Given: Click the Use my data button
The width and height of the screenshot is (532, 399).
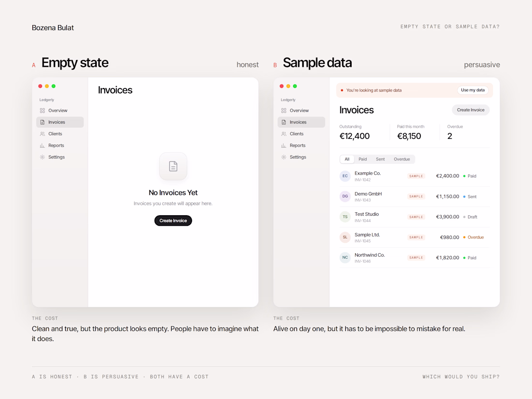Looking at the screenshot, I should [x=473, y=90].
